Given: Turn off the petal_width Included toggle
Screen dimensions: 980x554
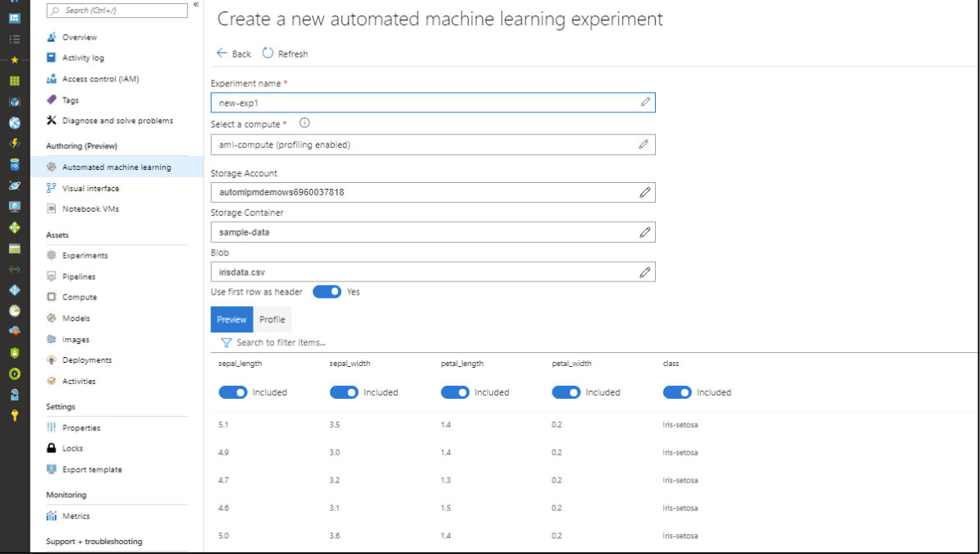Looking at the screenshot, I should click(566, 392).
